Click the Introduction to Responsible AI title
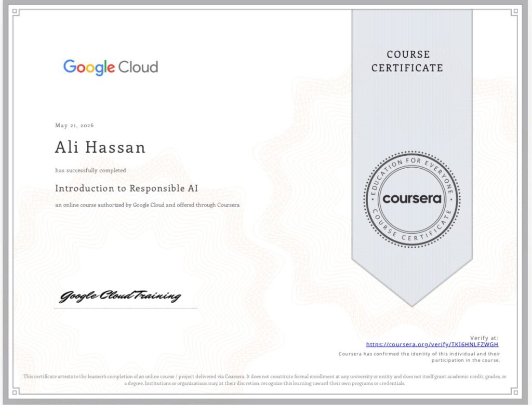The image size is (532, 405). pyautogui.click(x=127, y=188)
